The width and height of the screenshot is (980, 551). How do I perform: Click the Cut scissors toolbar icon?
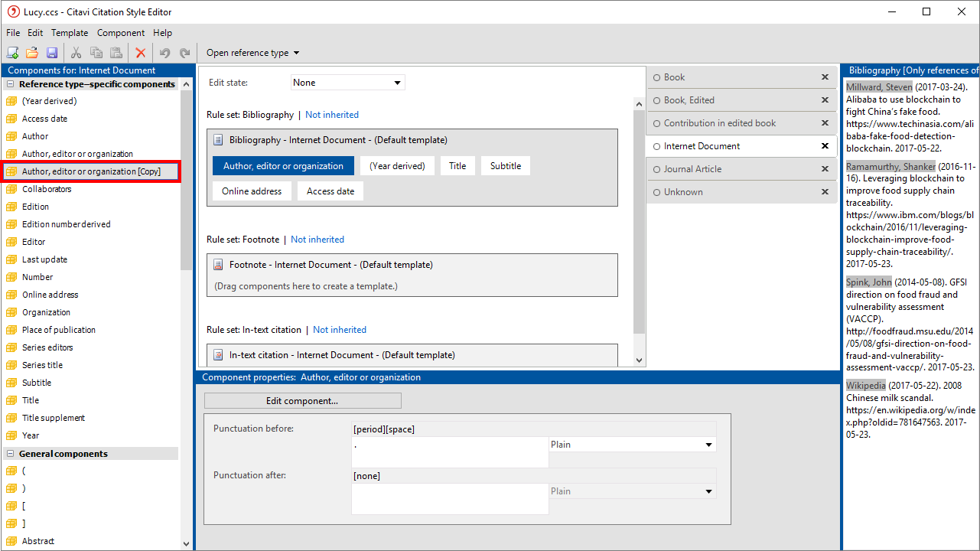[76, 53]
